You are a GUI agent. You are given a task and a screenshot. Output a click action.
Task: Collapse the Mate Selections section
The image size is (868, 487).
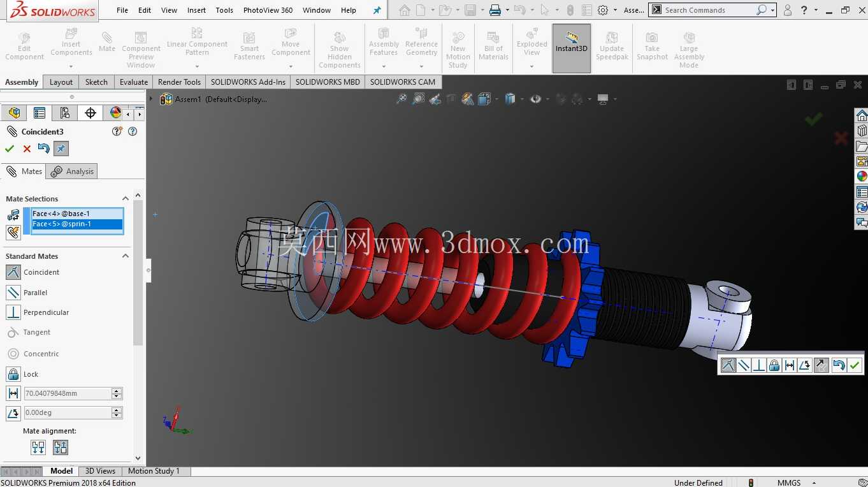click(126, 199)
